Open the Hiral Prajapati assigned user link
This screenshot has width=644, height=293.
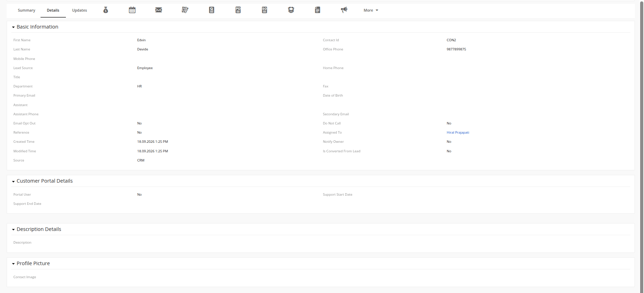coord(458,133)
